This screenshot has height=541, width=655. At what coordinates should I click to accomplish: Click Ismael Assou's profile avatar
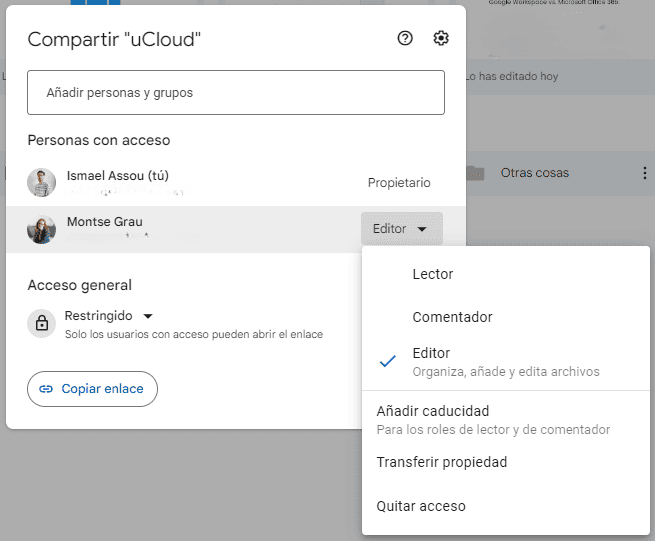[x=41, y=183]
